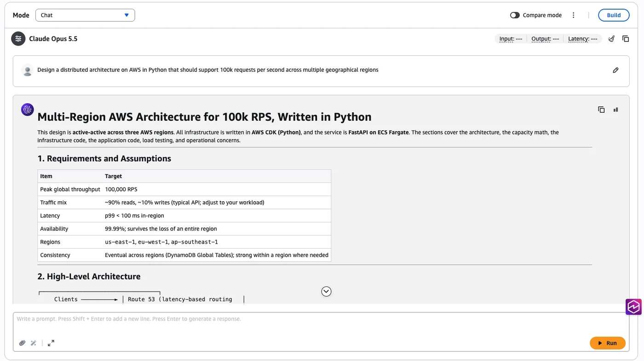Click the Claude Opus 5.5 model name
The width and height of the screenshot is (644, 361).
pos(53,39)
